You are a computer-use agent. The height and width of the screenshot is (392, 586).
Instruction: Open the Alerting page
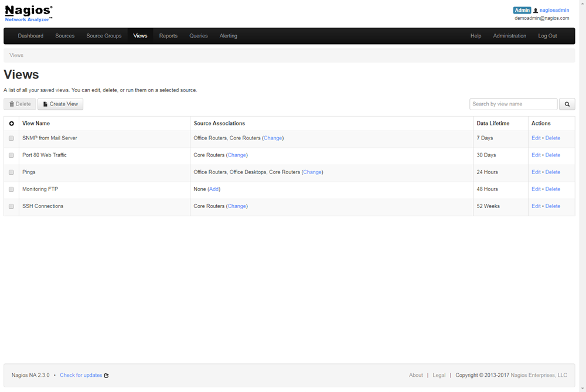coord(228,36)
